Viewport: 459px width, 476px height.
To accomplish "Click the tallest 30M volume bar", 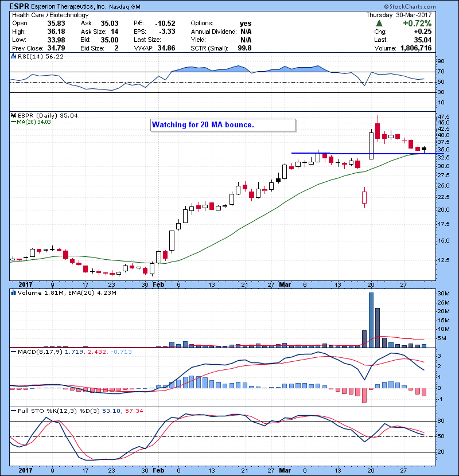I will pos(371,320).
